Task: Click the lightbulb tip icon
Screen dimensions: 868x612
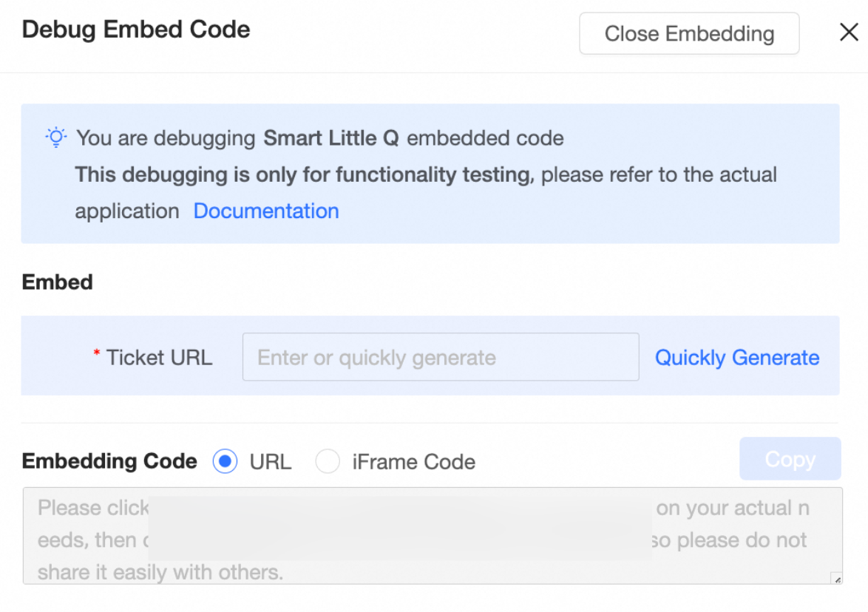Action: pyautogui.click(x=56, y=137)
